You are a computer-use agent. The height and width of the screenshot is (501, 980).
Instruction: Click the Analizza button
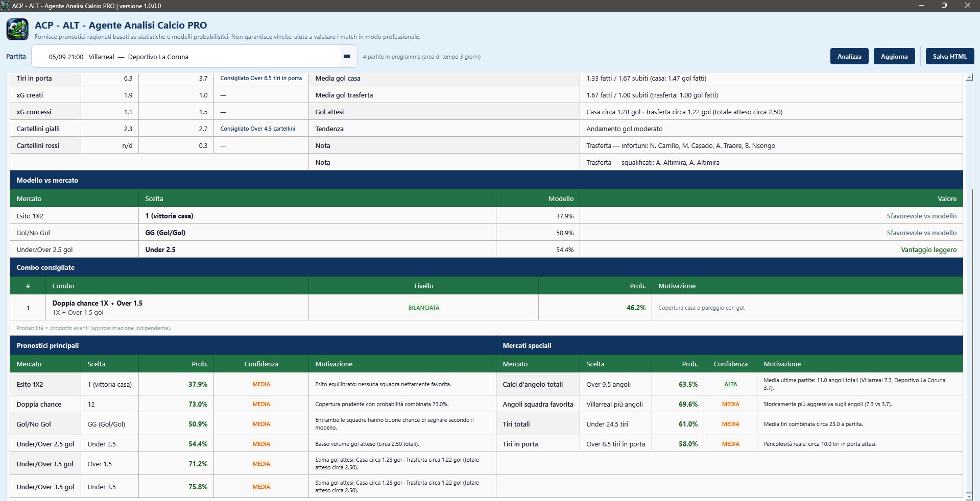click(849, 56)
